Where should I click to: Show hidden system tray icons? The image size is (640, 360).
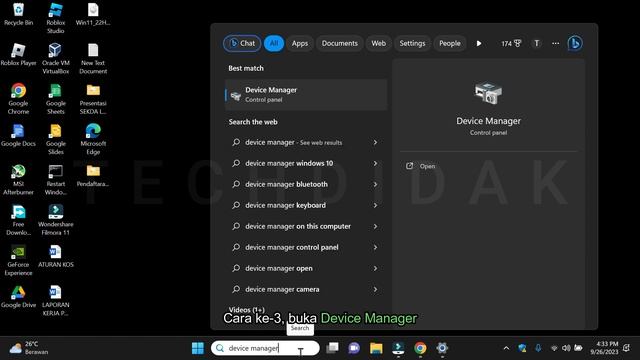pyautogui.click(x=506, y=348)
